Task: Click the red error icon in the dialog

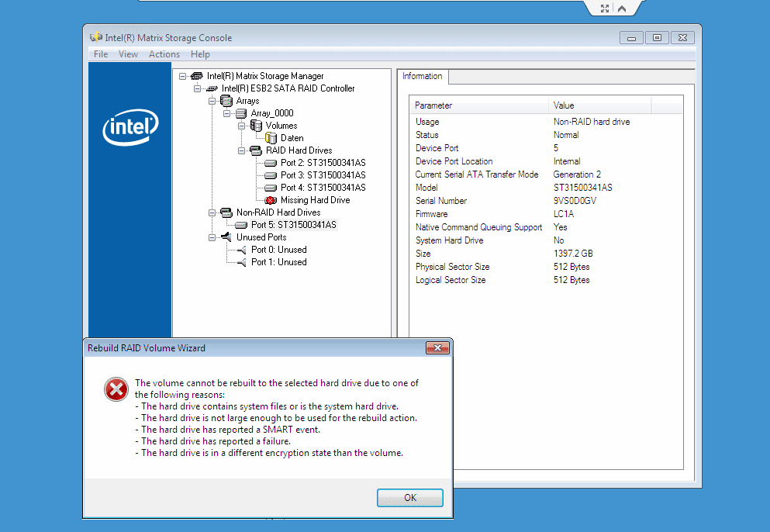Action: [116, 389]
